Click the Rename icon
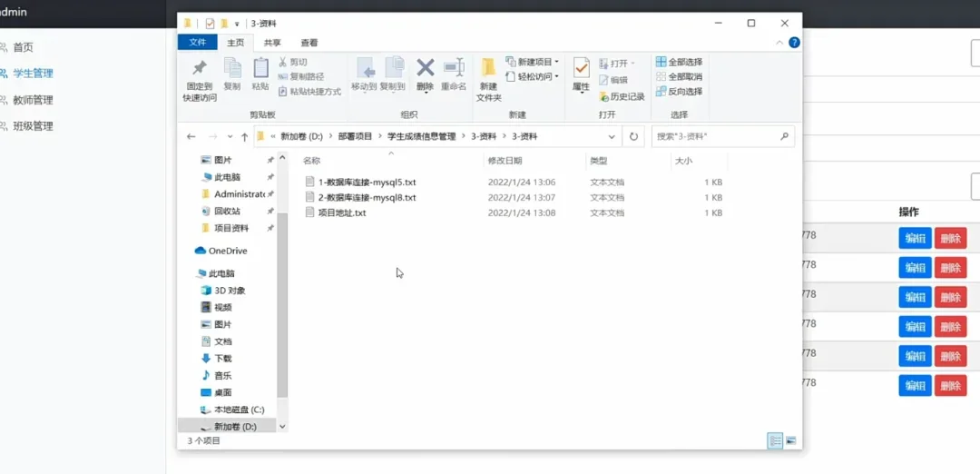The height and width of the screenshot is (474, 980). tap(454, 74)
